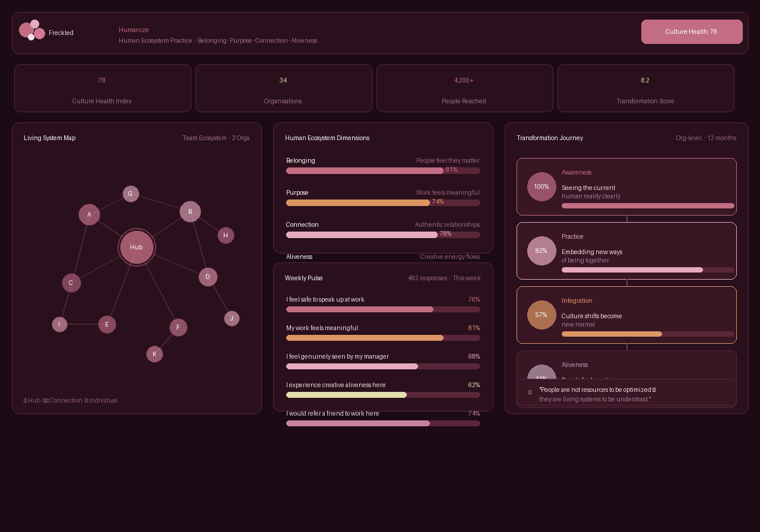Viewport: 760px width, 532px height.
Task: Click node A in system map
Action: (89, 214)
